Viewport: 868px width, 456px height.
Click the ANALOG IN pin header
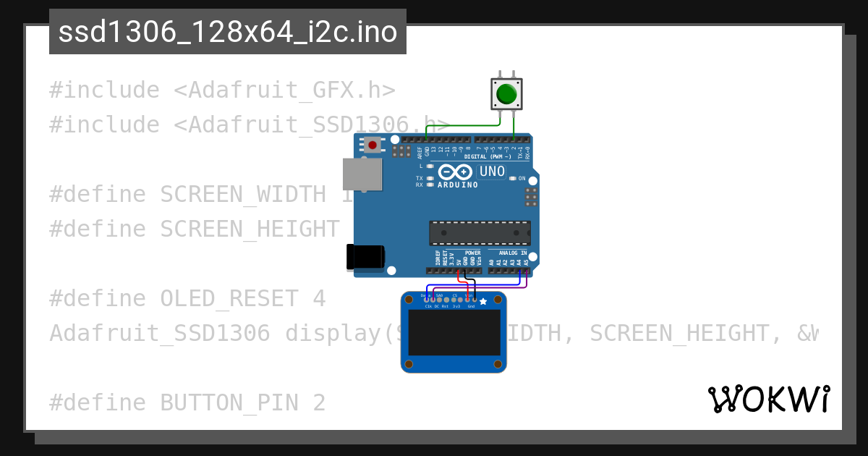pos(509,271)
